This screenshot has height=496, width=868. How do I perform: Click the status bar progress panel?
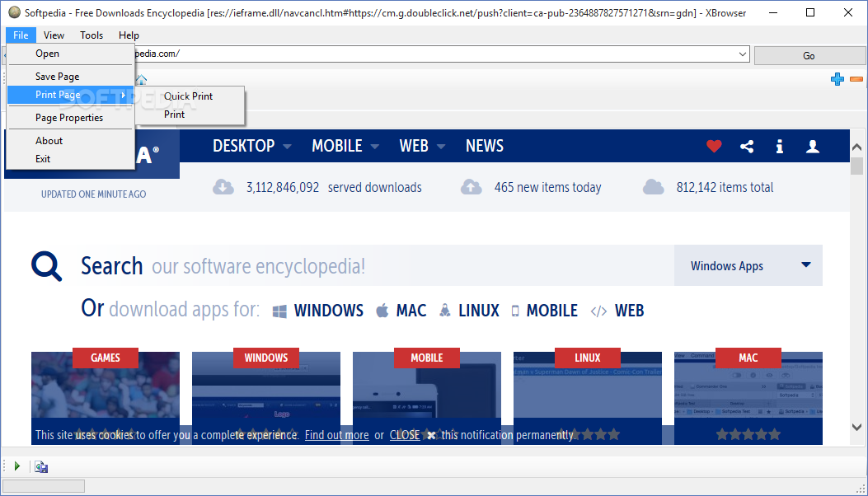tap(45, 486)
